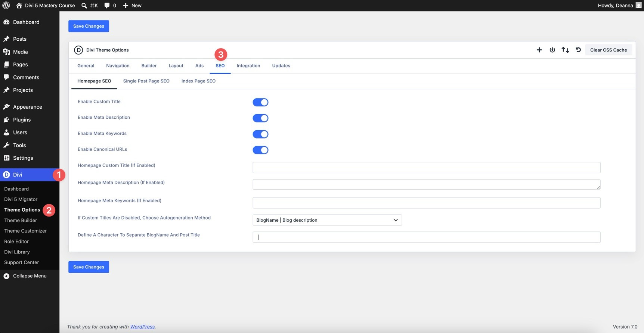Open the Single Post Page SEO sub-tab
The height and width of the screenshot is (333, 644).
(146, 81)
